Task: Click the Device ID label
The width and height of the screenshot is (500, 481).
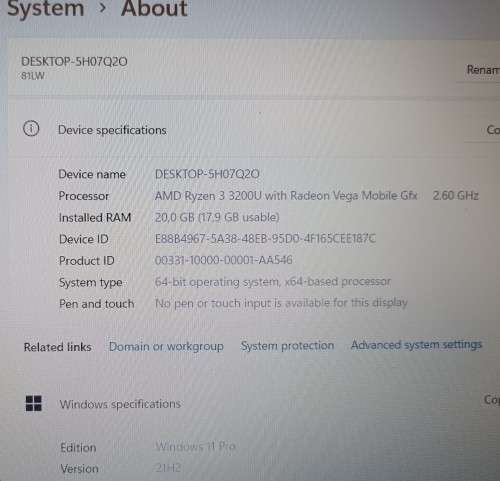Action: pyautogui.click(x=84, y=239)
